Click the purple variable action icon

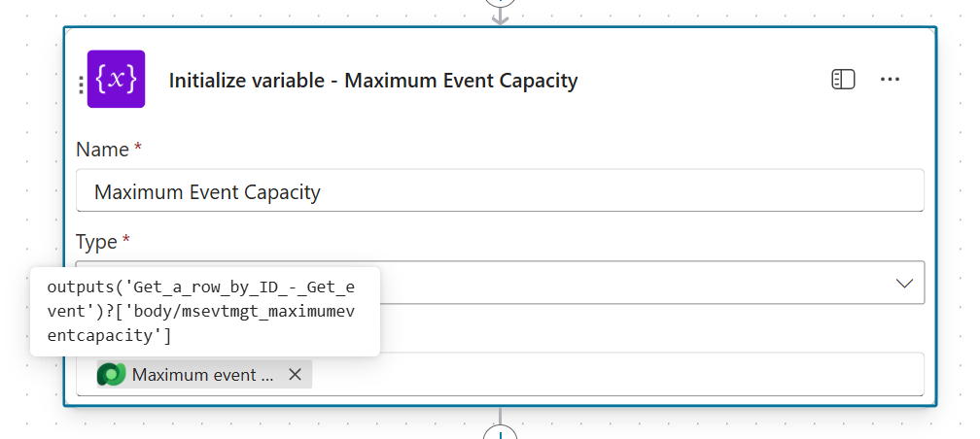[x=116, y=79]
